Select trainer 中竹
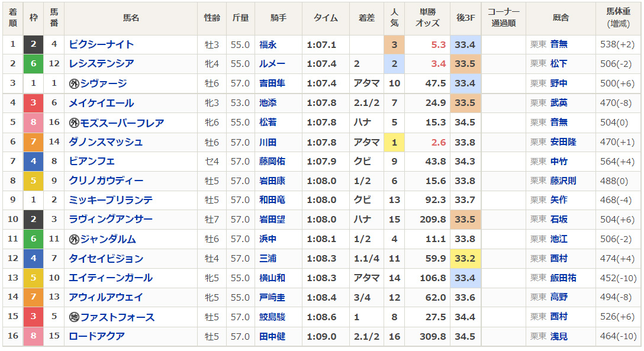 pyautogui.click(x=559, y=162)
